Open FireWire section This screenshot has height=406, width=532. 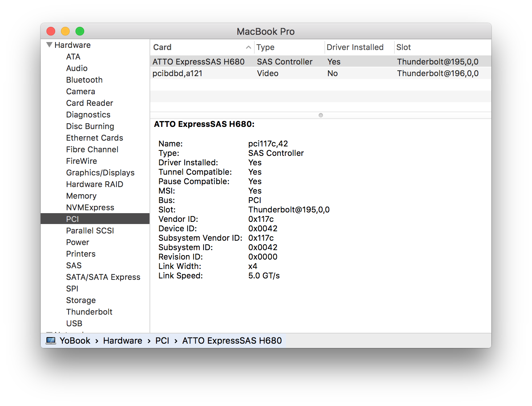tap(82, 161)
